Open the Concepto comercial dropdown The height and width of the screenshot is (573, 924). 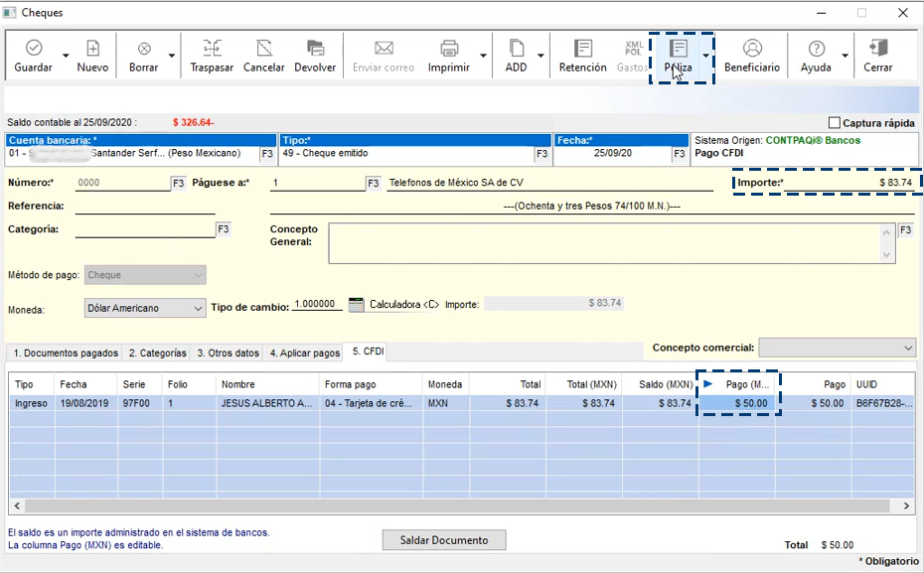point(907,349)
